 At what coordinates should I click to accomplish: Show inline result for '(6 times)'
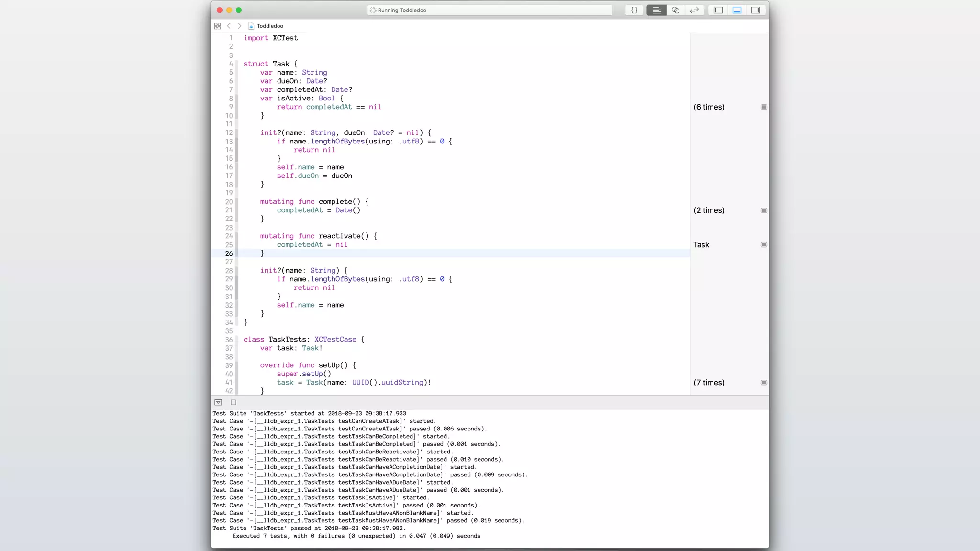click(764, 107)
